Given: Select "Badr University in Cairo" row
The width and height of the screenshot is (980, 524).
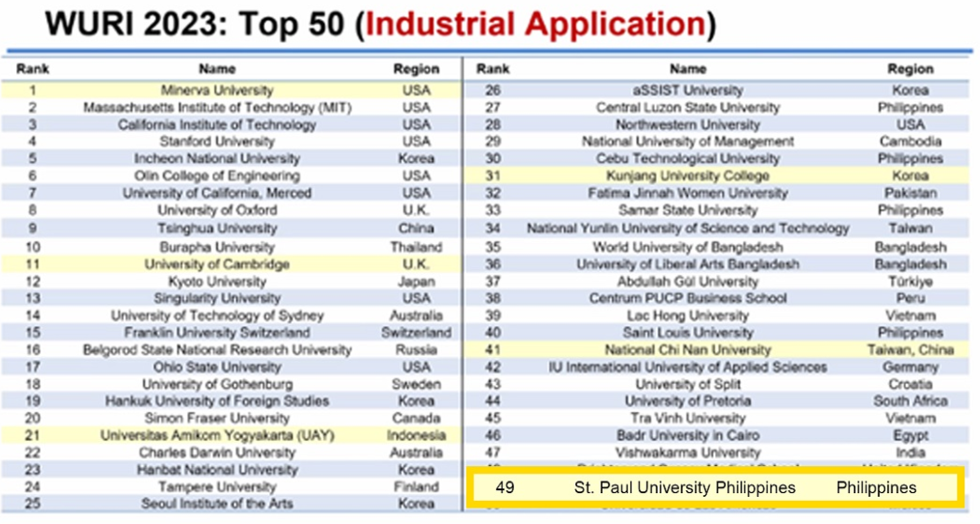Looking at the screenshot, I should tap(716, 435).
